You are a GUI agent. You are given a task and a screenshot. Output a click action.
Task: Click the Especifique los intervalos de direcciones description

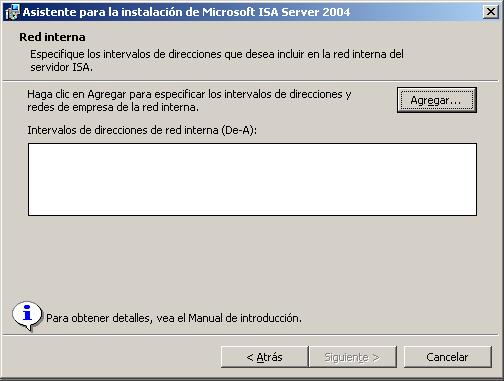coord(217,60)
